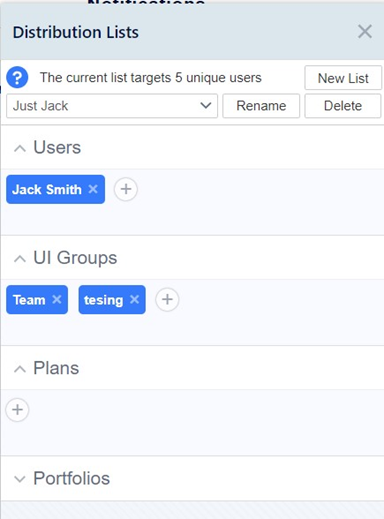Close the Distribution Lists panel
Image resolution: width=384 pixels, height=519 pixels.
pyautogui.click(x=365, y=32)
